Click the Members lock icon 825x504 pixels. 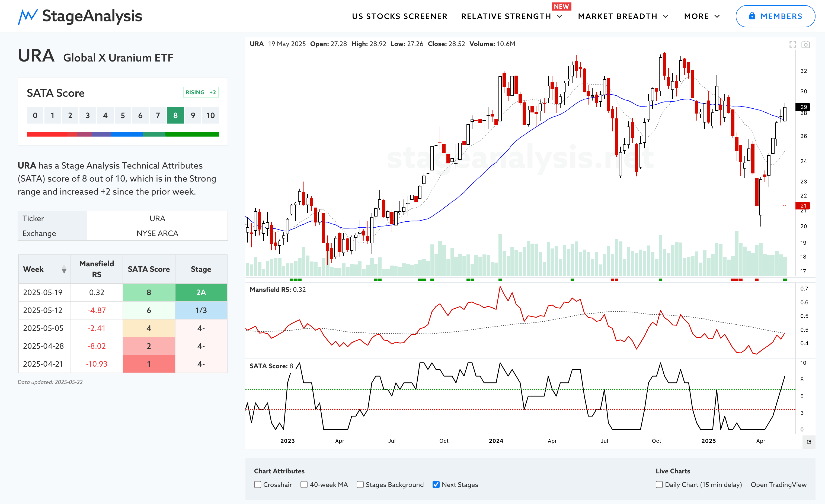752,16
